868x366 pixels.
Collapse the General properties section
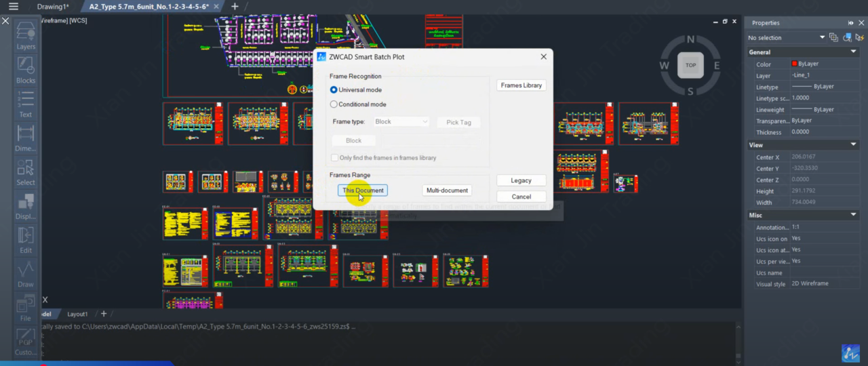(x=854, y=52)
